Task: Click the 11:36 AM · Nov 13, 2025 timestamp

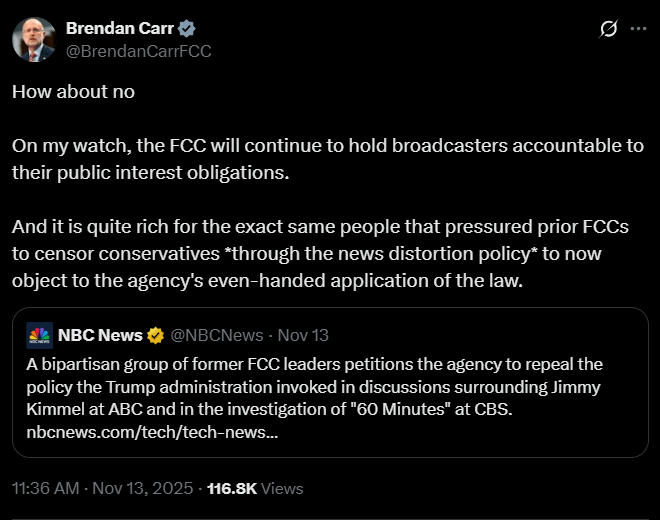Action: click(x=103, y=489)
